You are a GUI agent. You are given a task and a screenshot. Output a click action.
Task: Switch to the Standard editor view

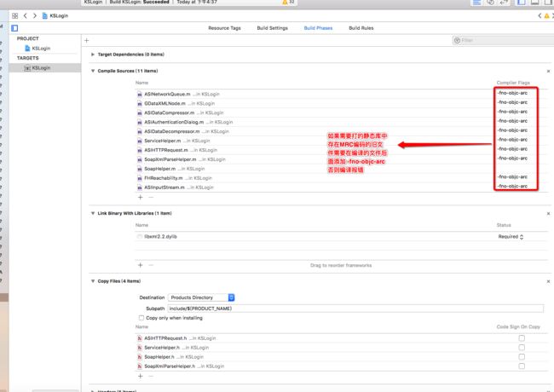(x=476, y=3)
